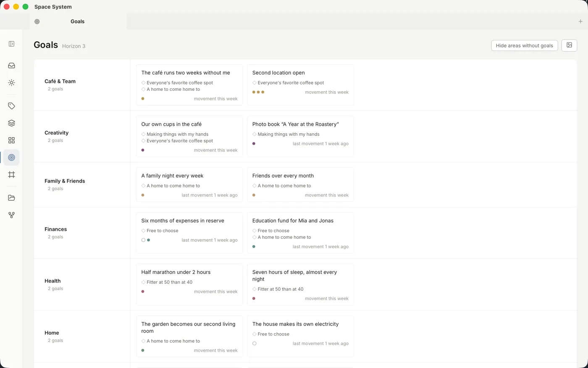
Task: Toggle the sidebar panel icon
Action: 11,44
